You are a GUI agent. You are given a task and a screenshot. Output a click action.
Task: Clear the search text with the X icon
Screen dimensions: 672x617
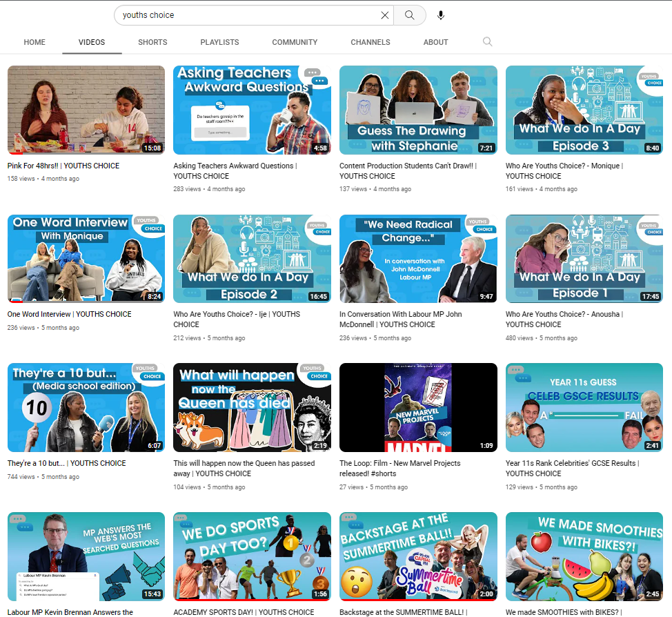(x=385, y=15)
